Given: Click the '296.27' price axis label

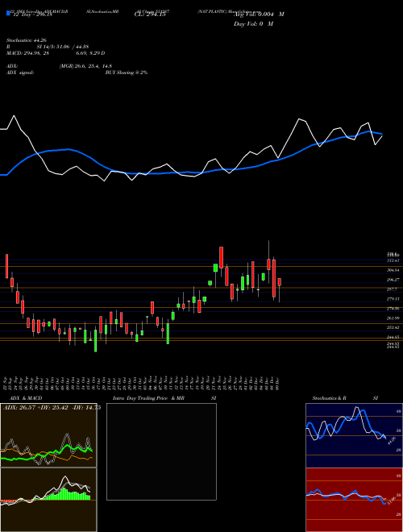Looking at the screenshot, I should tap(394, 280).
